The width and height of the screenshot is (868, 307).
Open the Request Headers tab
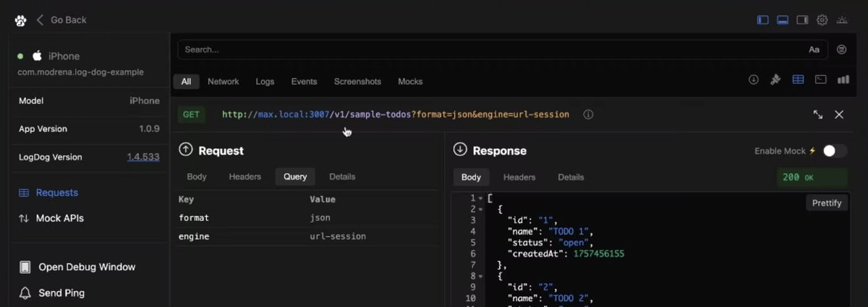pyautogui.click(x=245, y=177)
